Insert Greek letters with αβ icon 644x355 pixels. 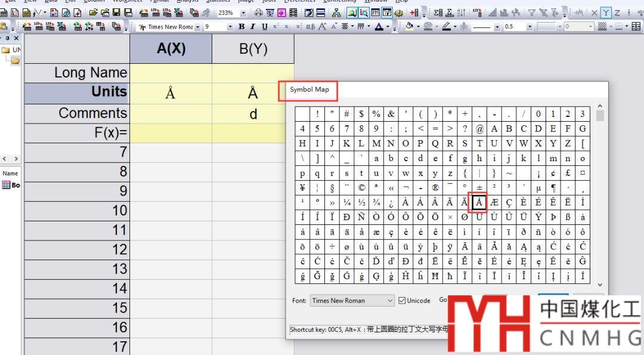point(311,27)
